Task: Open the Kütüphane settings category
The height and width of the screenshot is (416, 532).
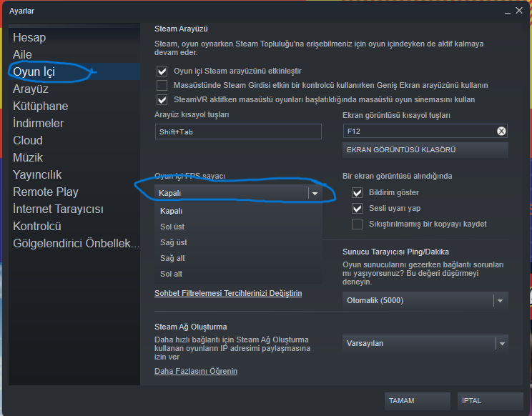Action: coord(74,106)
